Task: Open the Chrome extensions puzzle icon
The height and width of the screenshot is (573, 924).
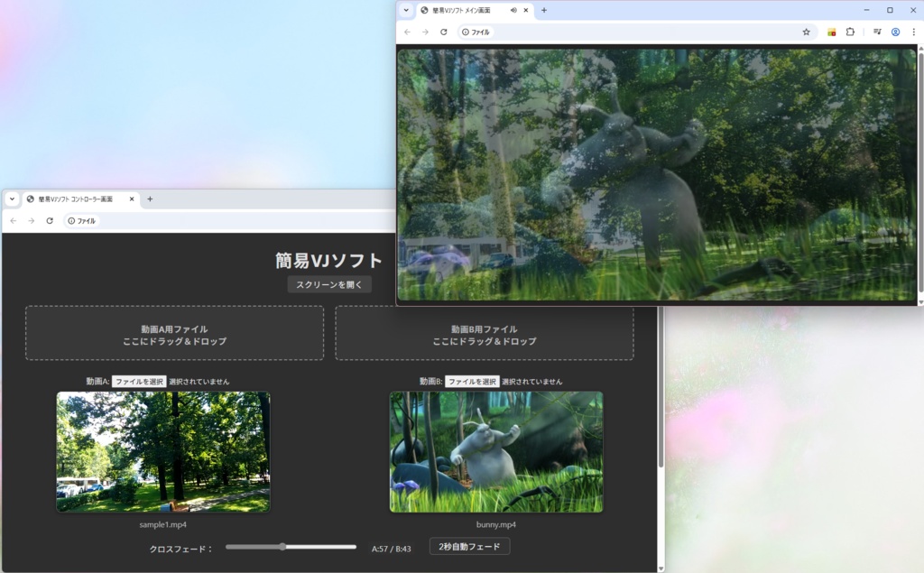Action: [x=852, y=32]
